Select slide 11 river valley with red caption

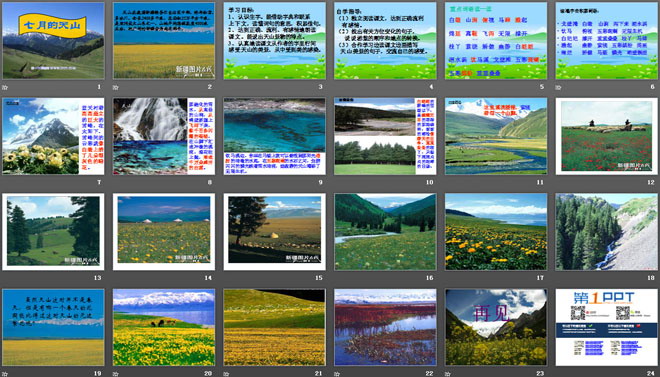click(496, 136)
